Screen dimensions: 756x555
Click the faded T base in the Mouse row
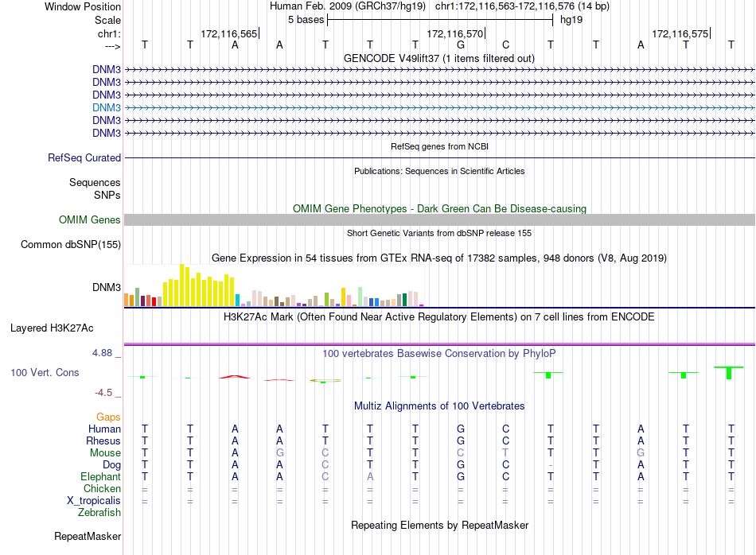point(505,453)
